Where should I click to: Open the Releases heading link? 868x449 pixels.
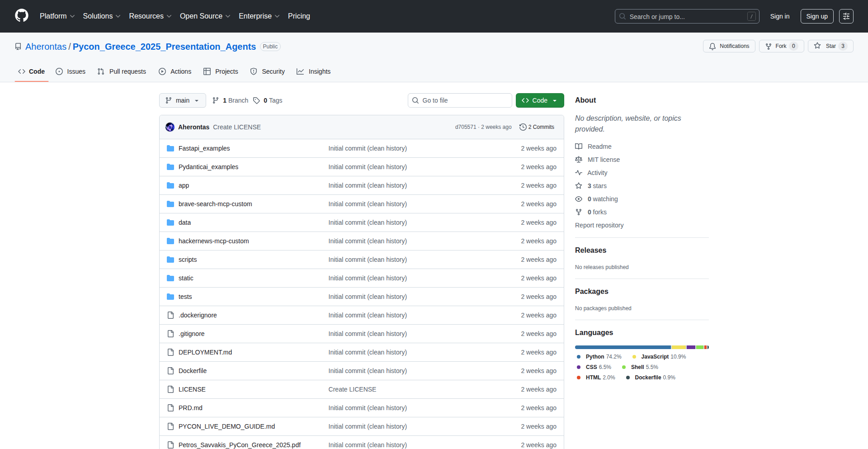590,250
